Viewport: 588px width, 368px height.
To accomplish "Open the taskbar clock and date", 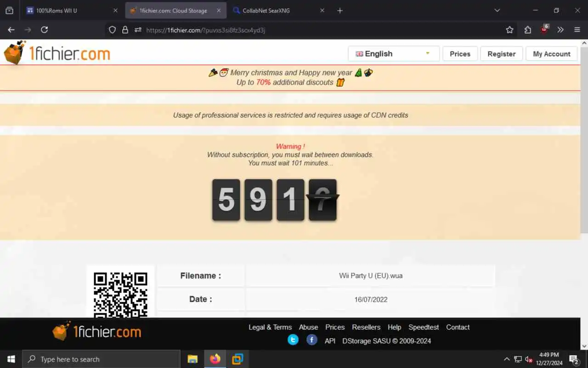I will click(549, 359).
